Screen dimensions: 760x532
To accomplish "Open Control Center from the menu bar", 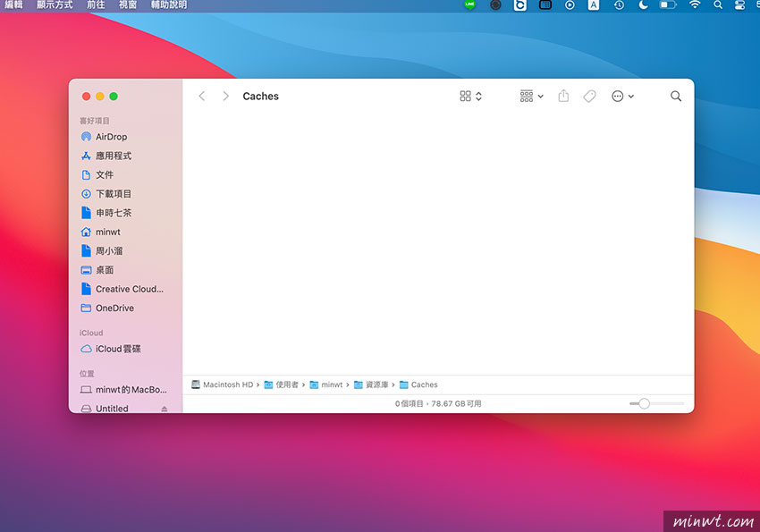I will (739, 4).
